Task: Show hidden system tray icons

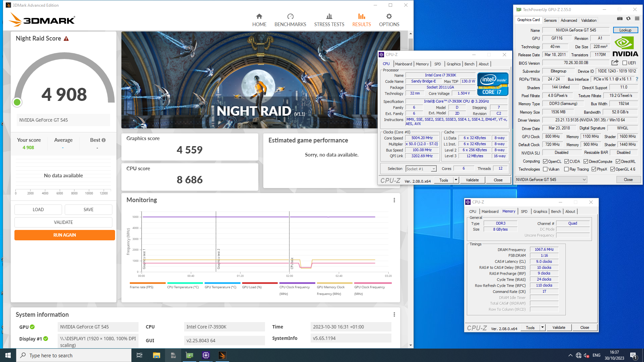Action: tap(571, 355)
